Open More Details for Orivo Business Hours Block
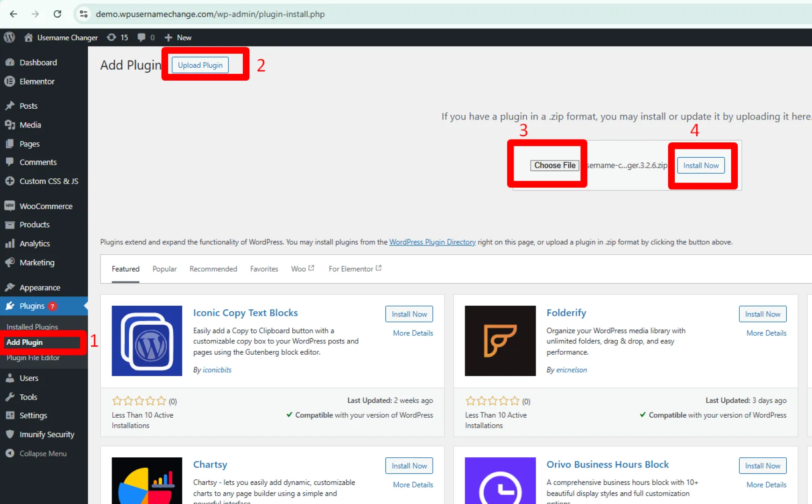This screenshot has width=812, height=504. point(766,485)
